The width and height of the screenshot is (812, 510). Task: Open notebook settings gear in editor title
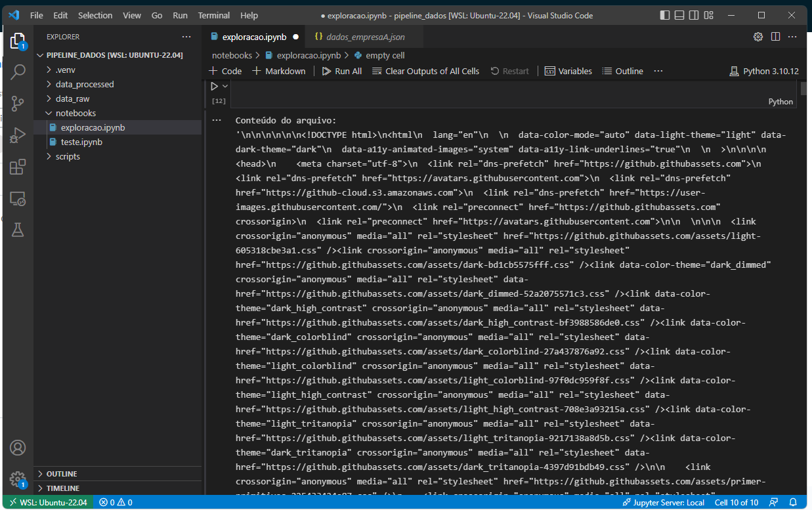tap(758, 37)
